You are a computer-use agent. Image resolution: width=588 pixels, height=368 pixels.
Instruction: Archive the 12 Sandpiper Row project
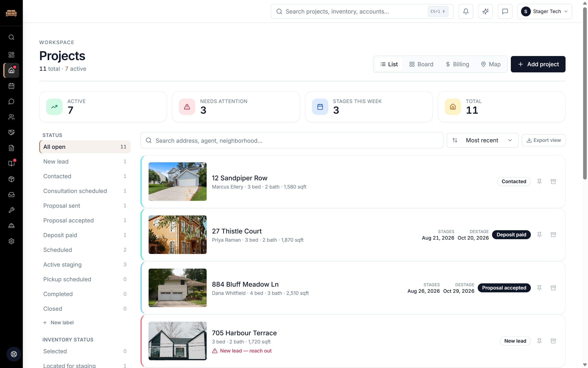point(553,182)
